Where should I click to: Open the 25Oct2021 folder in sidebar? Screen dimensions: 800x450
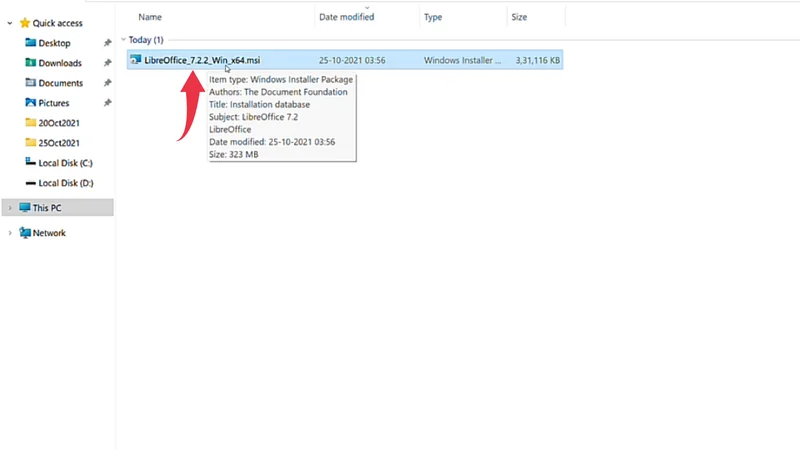coord(59,143)
